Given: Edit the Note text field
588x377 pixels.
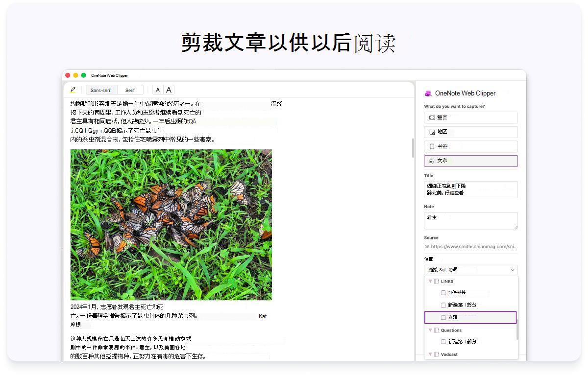Looking at the screenshot, I should (x=471, y=221).
